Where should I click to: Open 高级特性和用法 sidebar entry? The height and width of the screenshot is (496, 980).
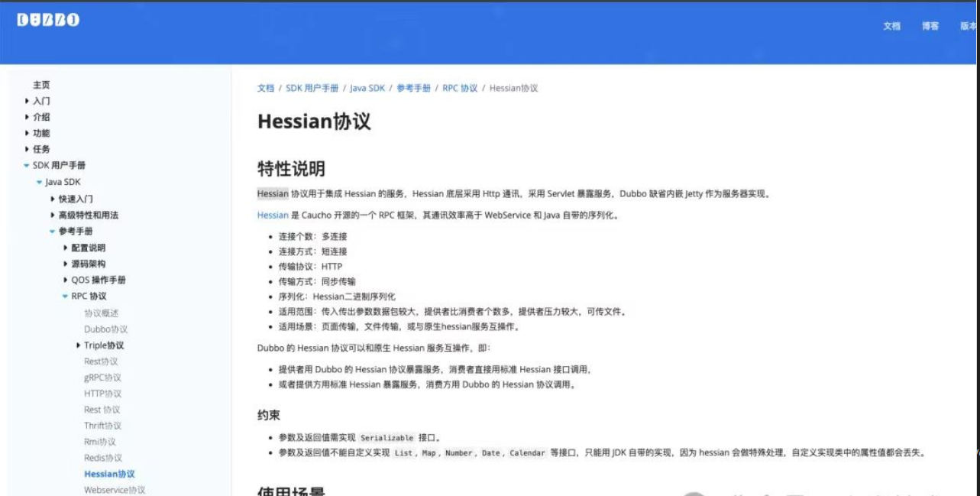(89, 215)
